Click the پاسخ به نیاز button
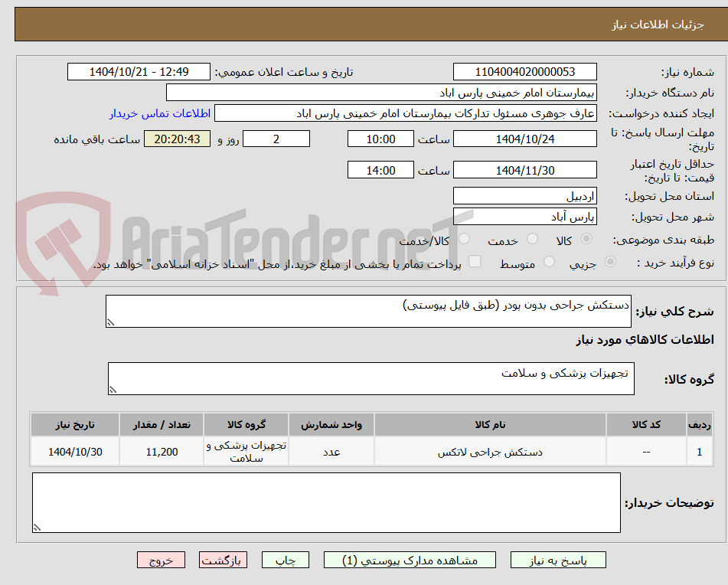 (558, 560)
